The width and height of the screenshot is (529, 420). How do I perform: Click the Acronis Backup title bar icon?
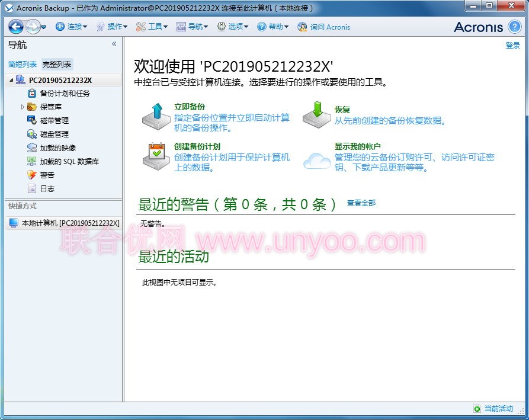click(9, 8)
